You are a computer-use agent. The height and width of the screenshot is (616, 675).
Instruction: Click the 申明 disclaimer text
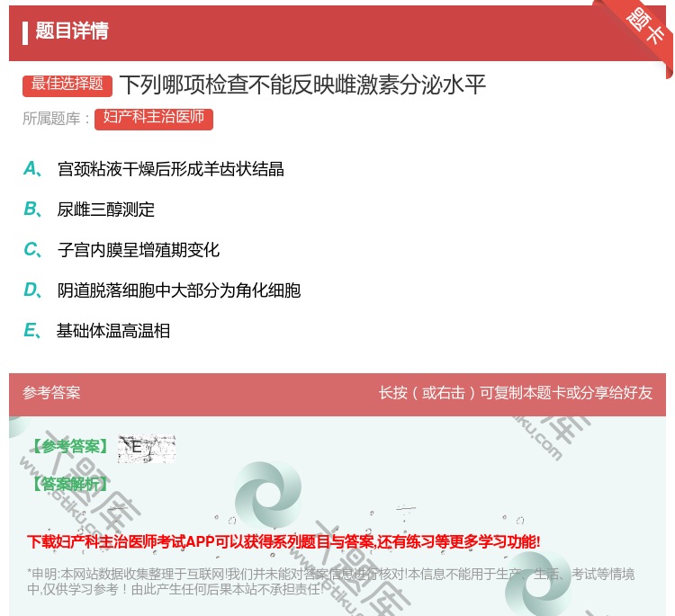tap(330, 581)
